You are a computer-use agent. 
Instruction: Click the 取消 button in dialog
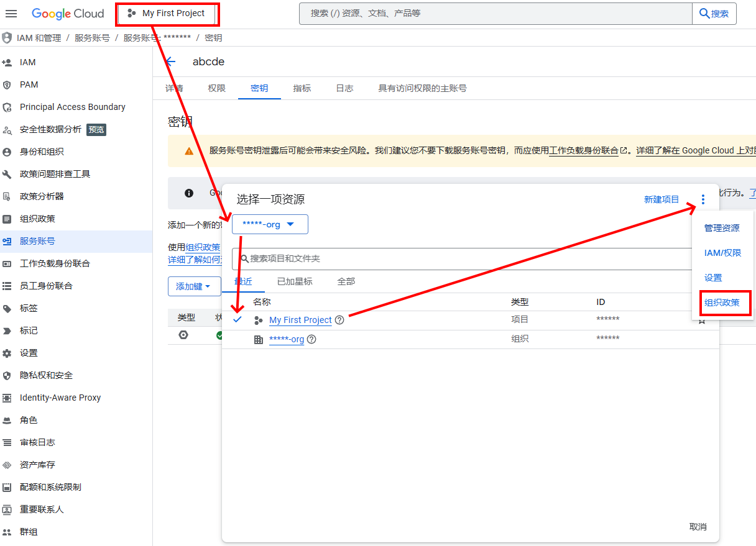tap(698, 527)
